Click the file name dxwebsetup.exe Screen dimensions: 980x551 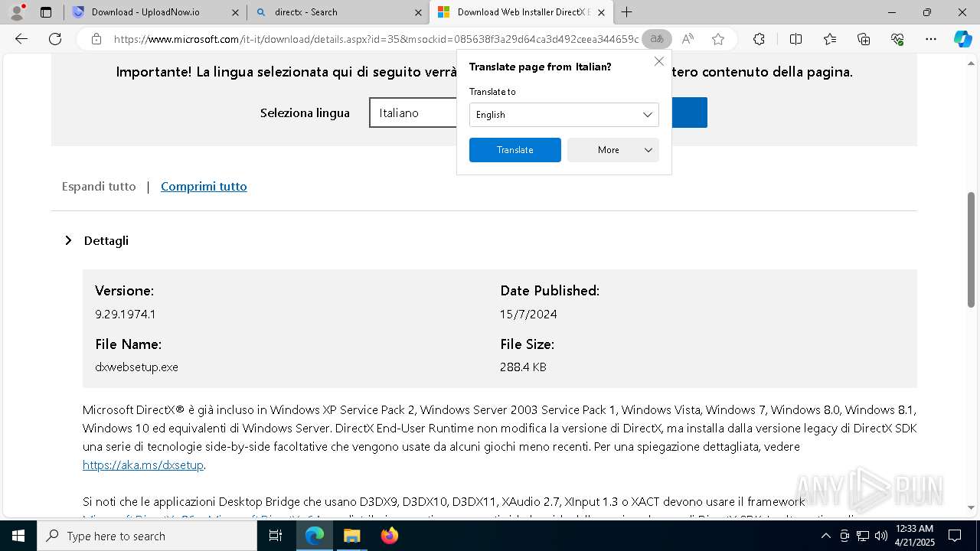(x=136, y=367)
